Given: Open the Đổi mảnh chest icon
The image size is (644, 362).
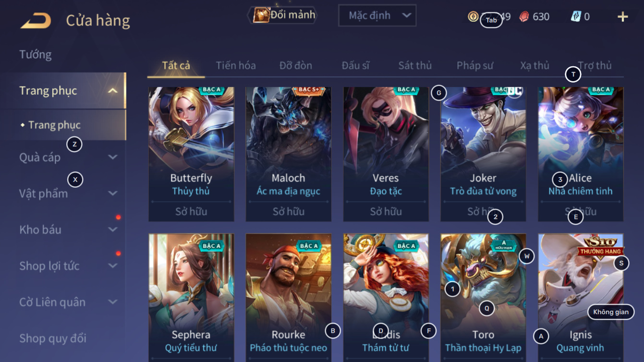Looking at the screenshot, I should (261, 15).
